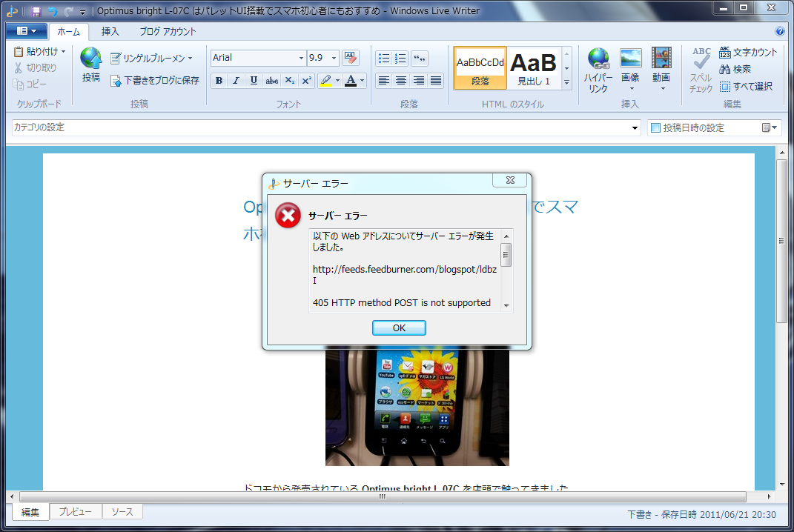The height and width of the screenshot is (532, 794).
Task: Open find (検索) binoculars
Action: pos(735,69)
